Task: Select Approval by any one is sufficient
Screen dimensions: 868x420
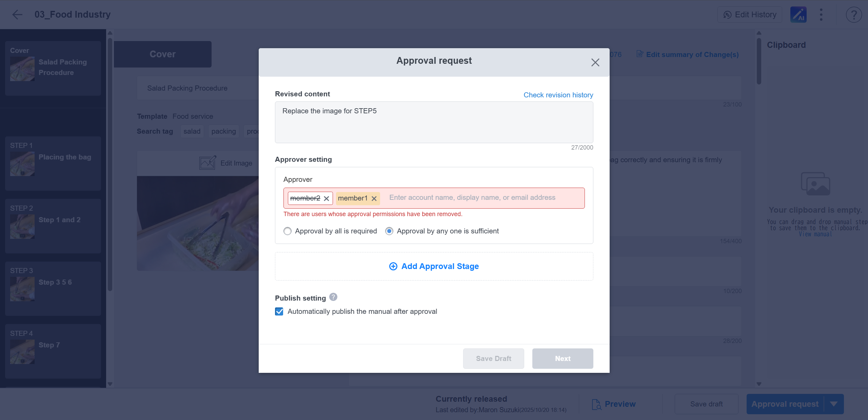Action: point(389,231)
